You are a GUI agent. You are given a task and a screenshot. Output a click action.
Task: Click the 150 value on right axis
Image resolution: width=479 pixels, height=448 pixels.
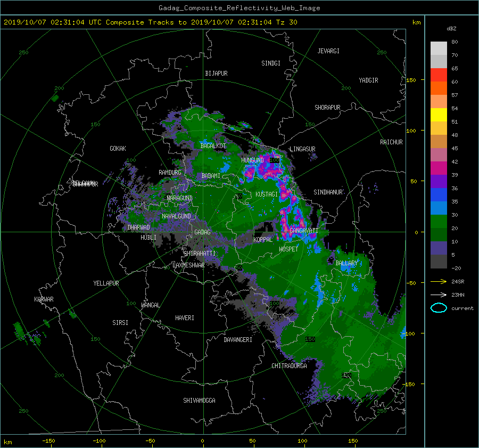[x=411, y=80]
